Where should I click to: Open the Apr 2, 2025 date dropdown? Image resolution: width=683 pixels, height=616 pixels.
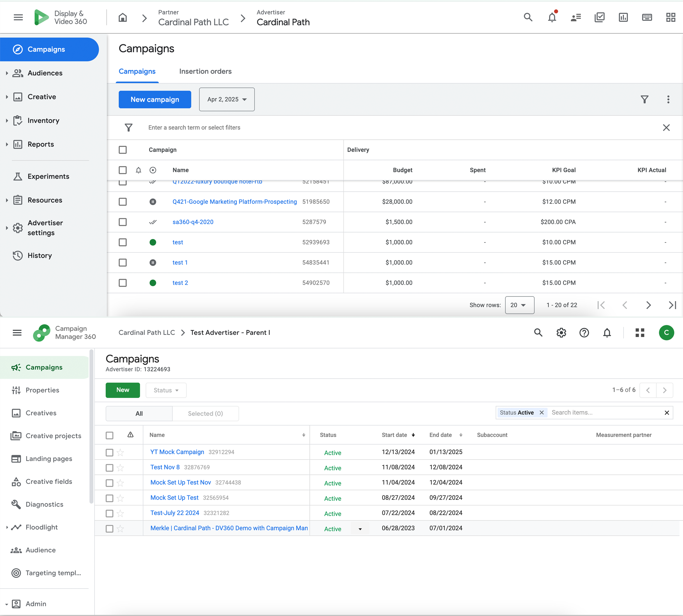pyautogui.click(x=227, y=99)
